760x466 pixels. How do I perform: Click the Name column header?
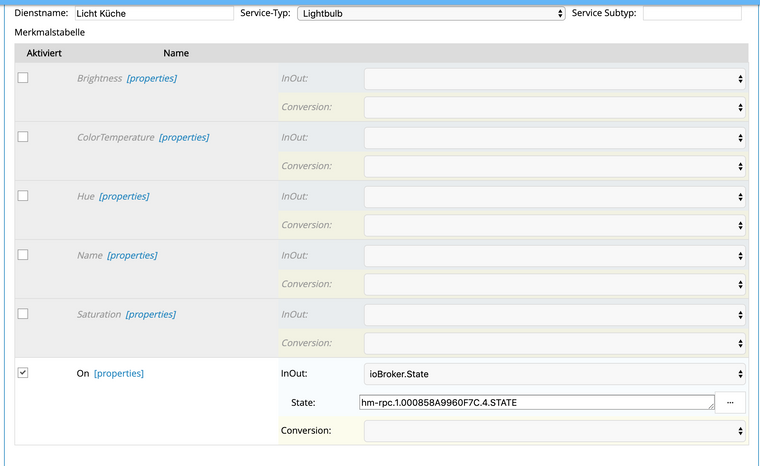[176, 53]
